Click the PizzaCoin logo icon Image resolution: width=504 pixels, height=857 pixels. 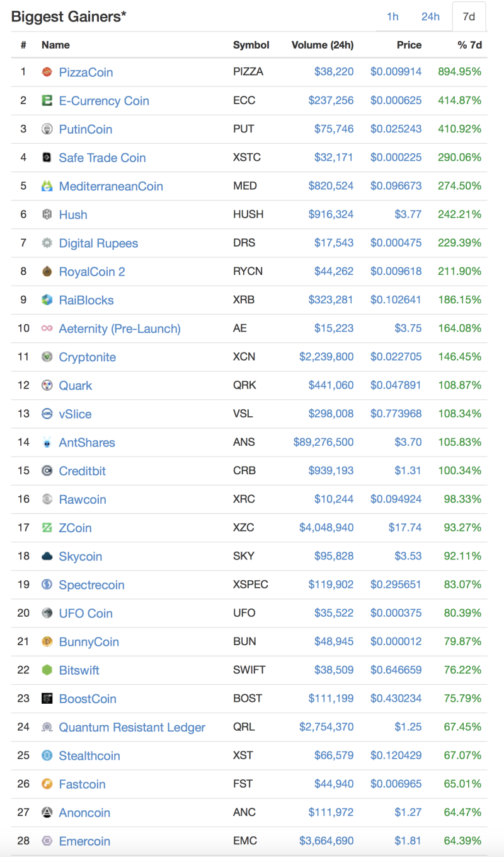pos(47,73)
